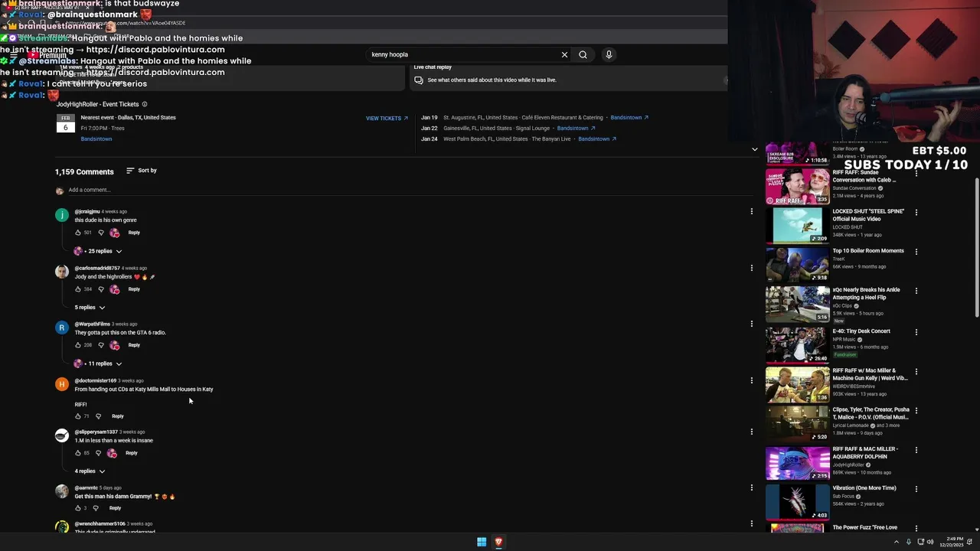Open @doctormister169 channel name
The height and width of the screenshot is (551, 980).
[96, 380]
